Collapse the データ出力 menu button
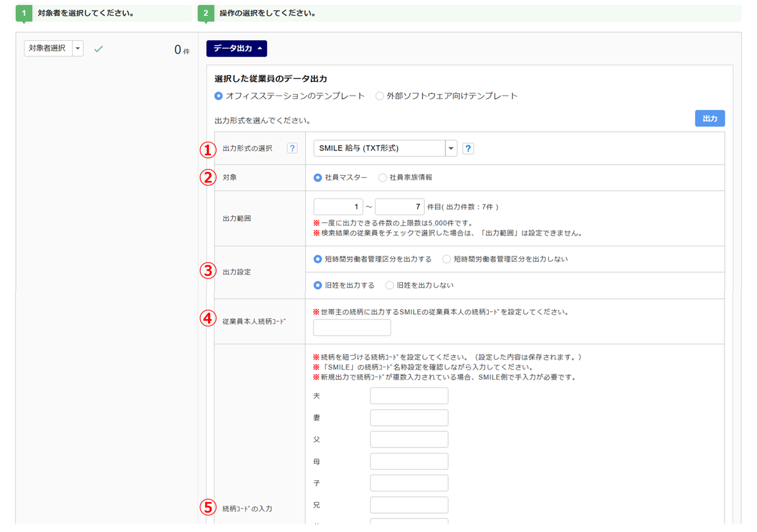The width and height of the screenshot is (757, 532). [236, 48]
